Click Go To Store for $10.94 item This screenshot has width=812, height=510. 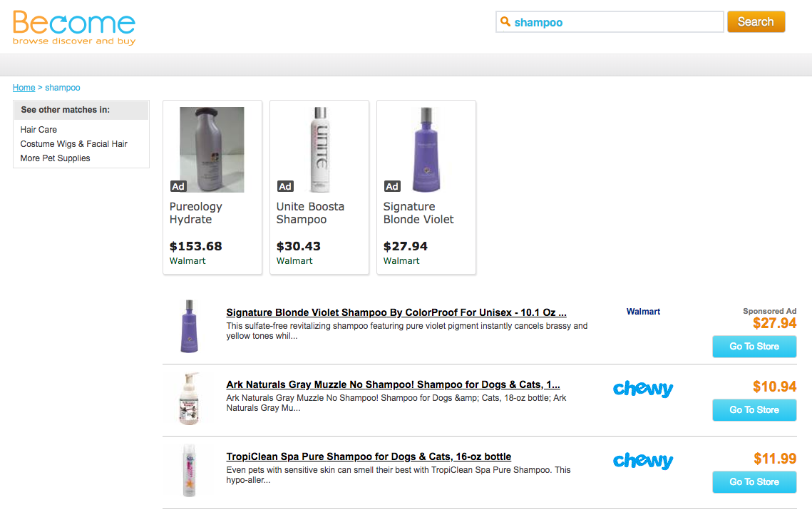coord(754,410)
